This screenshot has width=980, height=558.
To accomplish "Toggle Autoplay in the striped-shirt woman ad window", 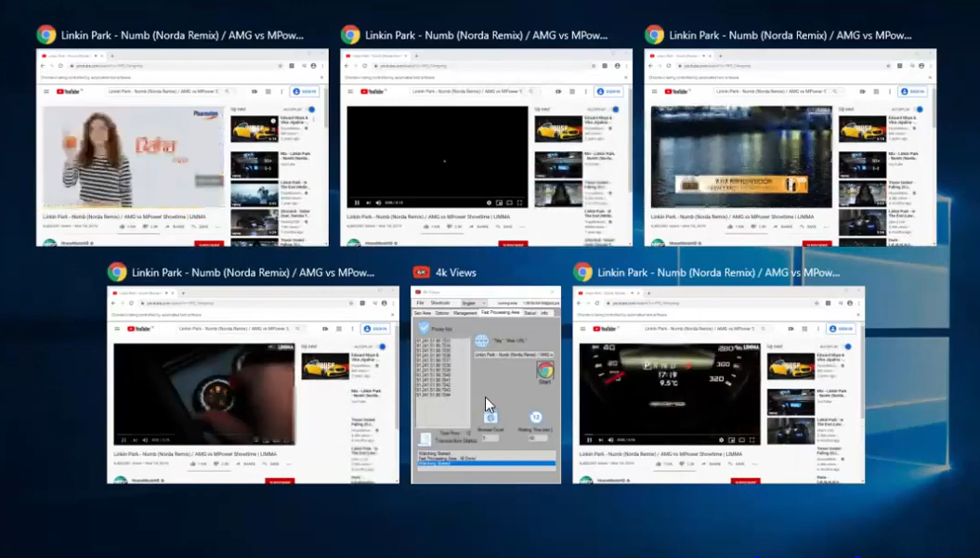I will 311,110.
